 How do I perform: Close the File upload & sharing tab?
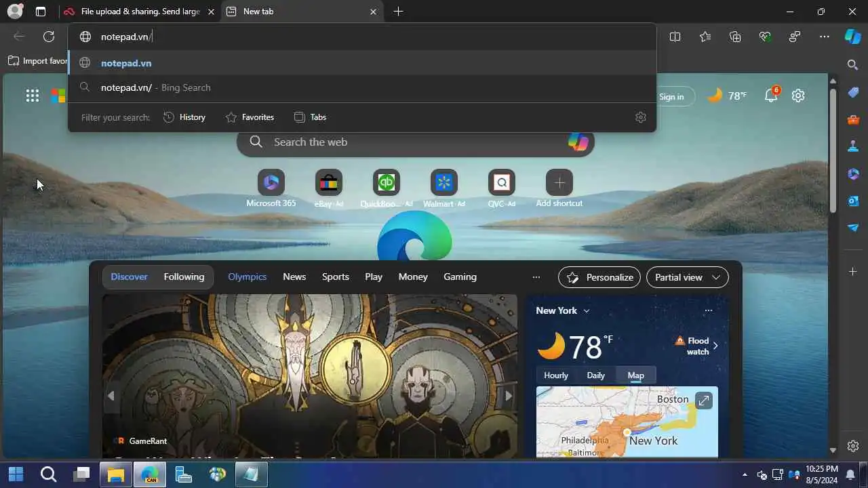211,12
